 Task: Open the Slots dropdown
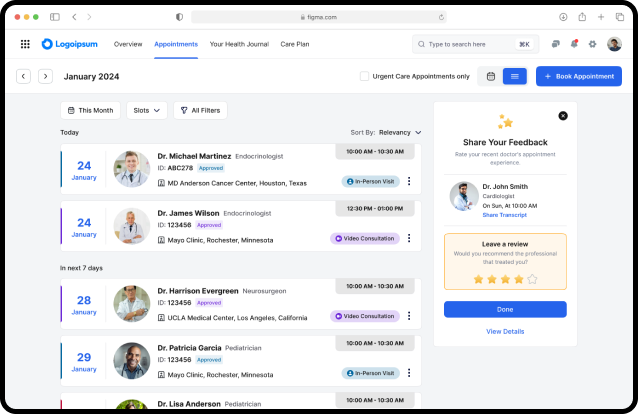[x=147, y=110]
